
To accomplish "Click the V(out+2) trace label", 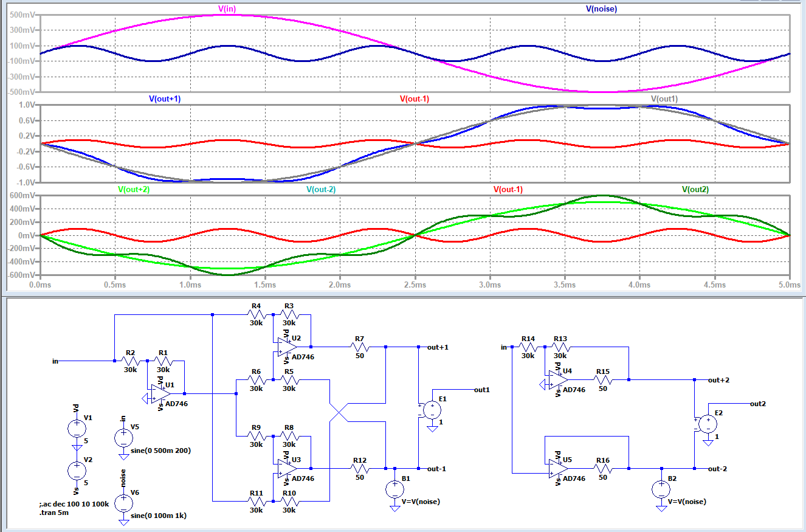I will coord(133,189).
